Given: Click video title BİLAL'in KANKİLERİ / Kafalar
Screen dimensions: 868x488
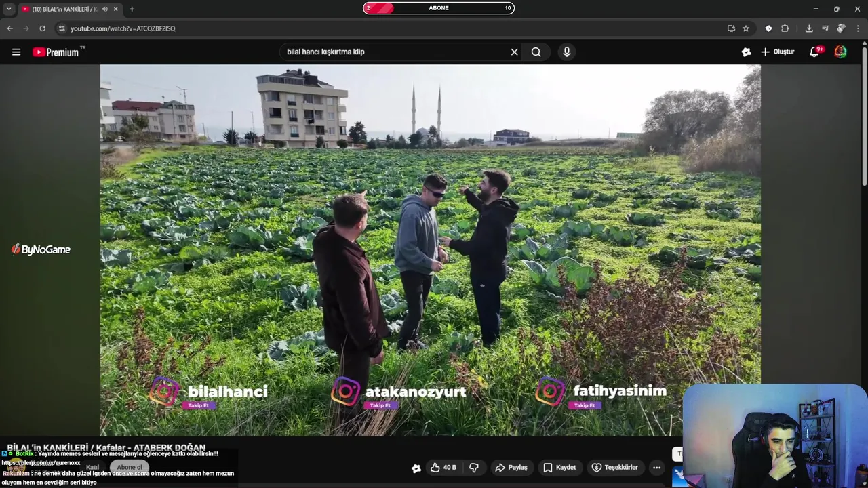Looking at the screenshot, I should click(106, 448).
